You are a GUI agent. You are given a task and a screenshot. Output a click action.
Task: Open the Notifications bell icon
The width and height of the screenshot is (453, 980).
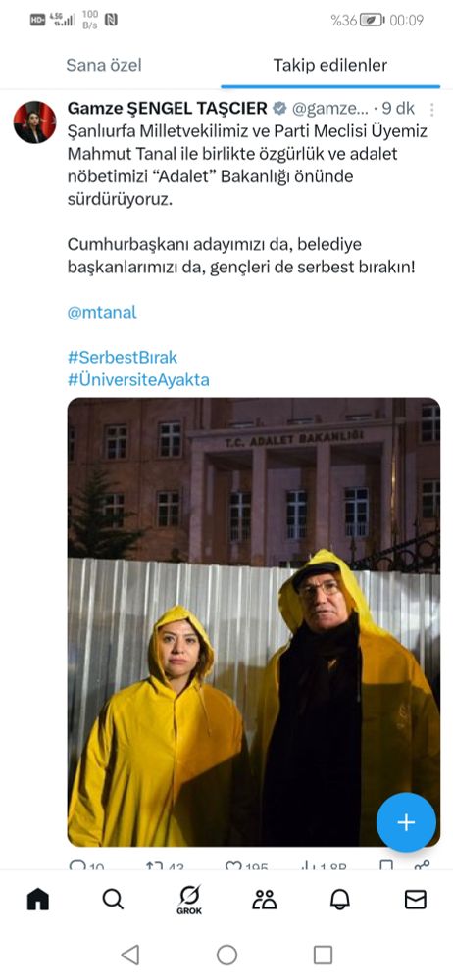click(339, 900)
